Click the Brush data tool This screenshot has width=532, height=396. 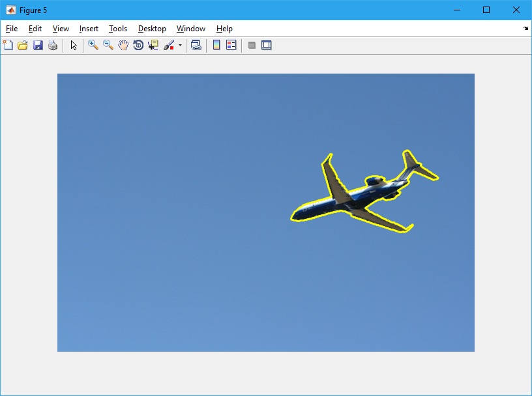(168, 45)
